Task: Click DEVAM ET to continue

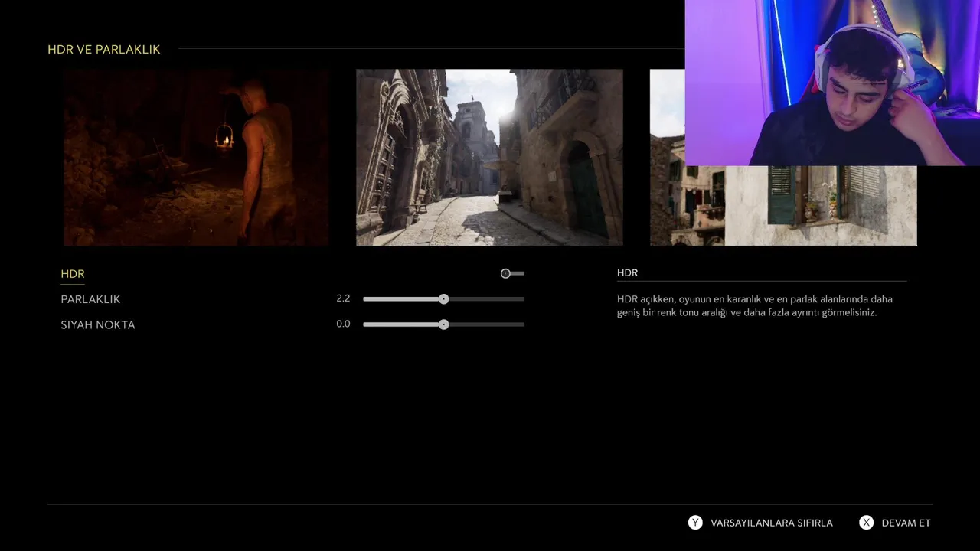Action: point(906,523)
